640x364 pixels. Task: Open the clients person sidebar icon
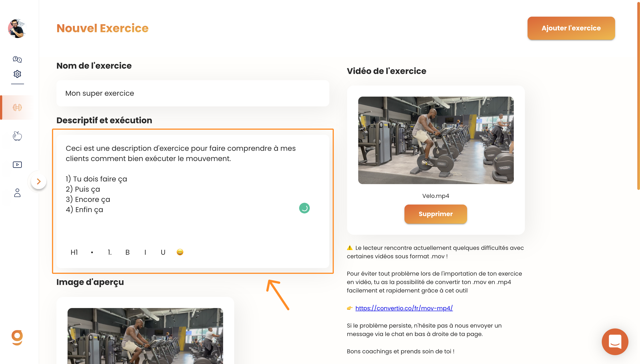click(17, 193)
